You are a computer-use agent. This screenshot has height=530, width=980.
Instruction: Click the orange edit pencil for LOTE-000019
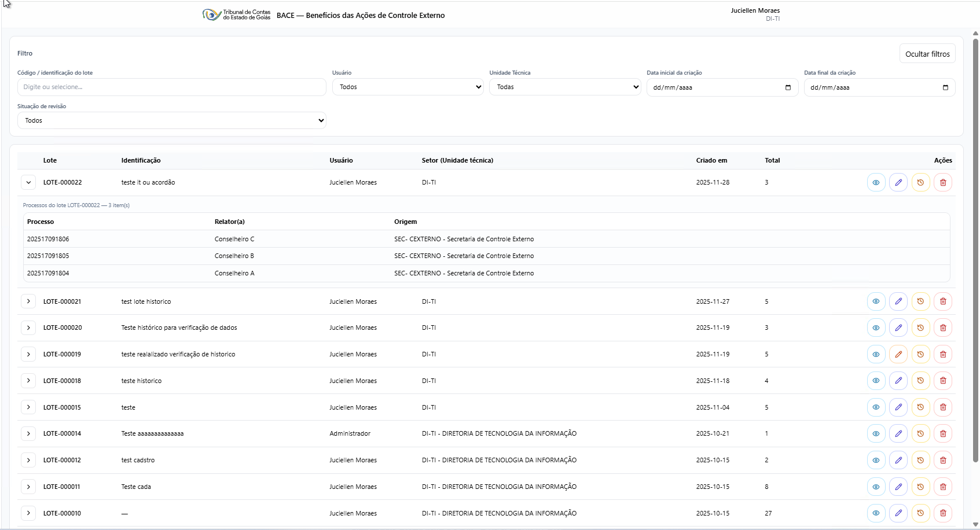click(898, 354)
